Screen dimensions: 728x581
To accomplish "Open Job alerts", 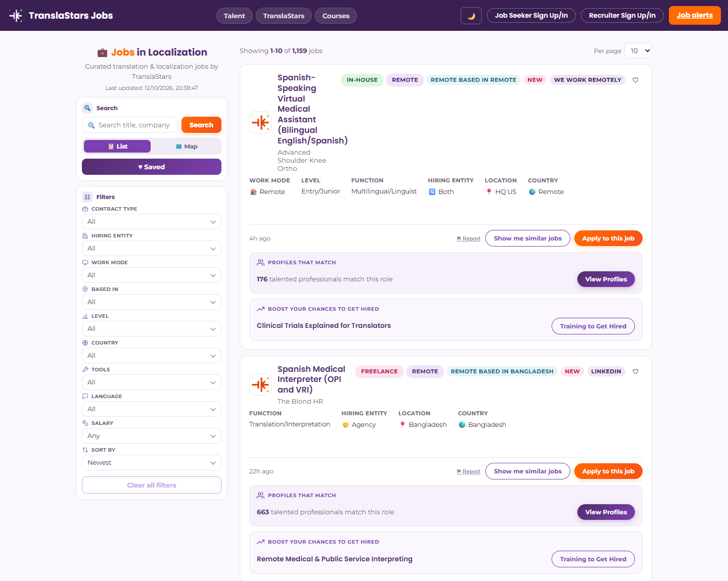I will [x=695, y=16].
